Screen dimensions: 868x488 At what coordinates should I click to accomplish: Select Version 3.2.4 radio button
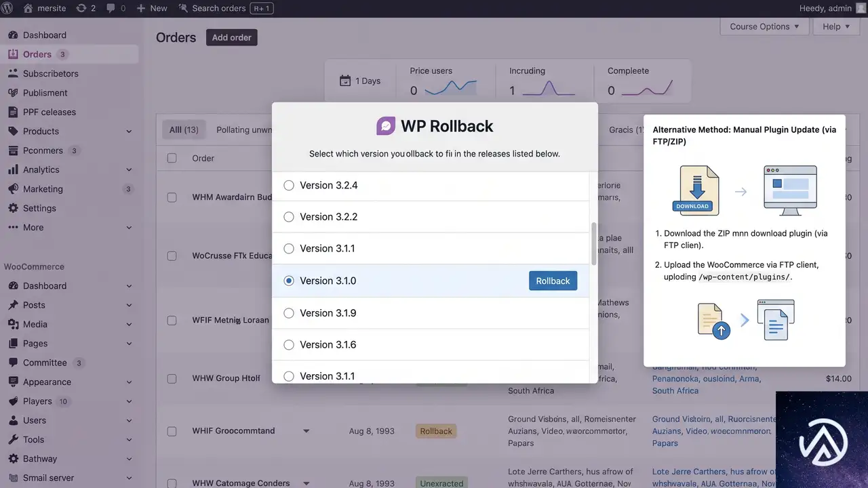[289, 185]
